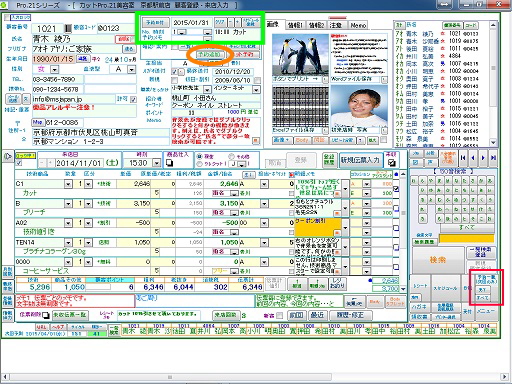Open the メニュー button
This screenshot has height=384, width=512.
pos(485,311)
